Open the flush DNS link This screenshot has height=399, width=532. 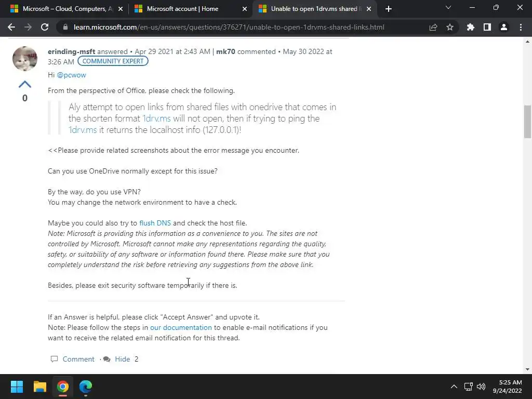click(x=155, y=223)
